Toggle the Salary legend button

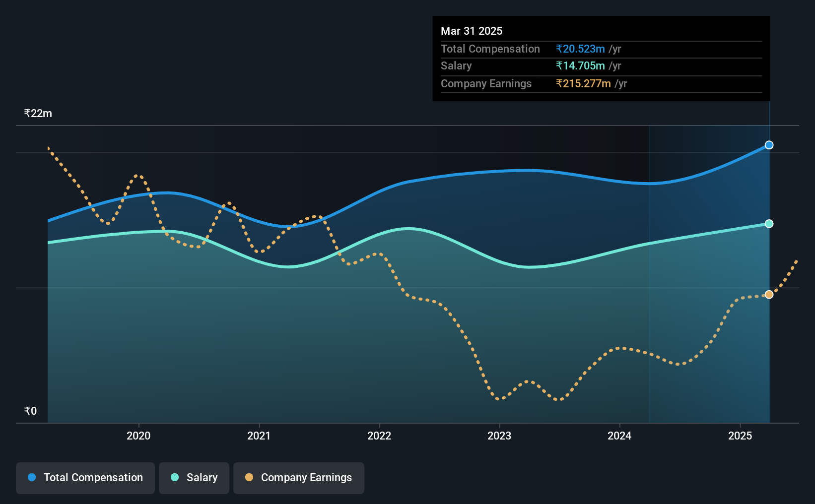pyautogui.click(x=194, y=478)
